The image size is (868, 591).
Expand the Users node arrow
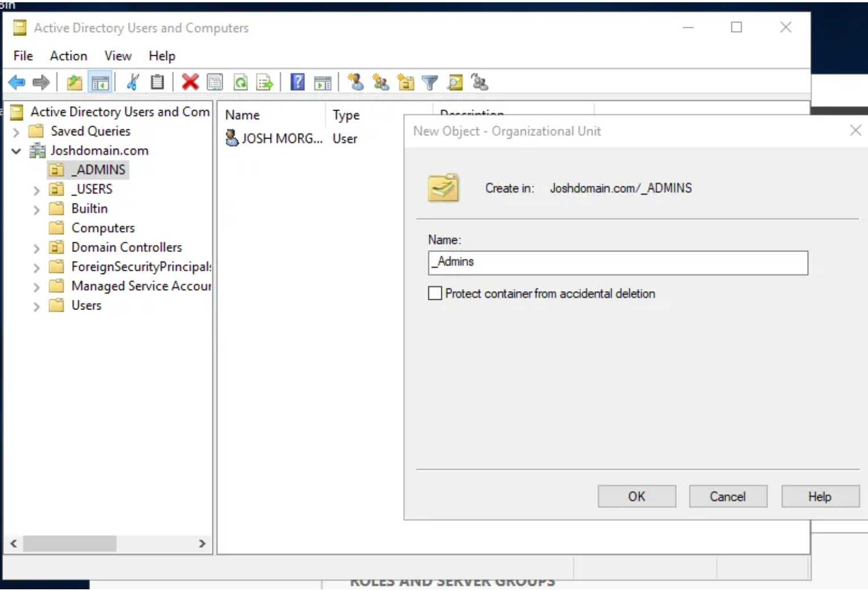36,307
